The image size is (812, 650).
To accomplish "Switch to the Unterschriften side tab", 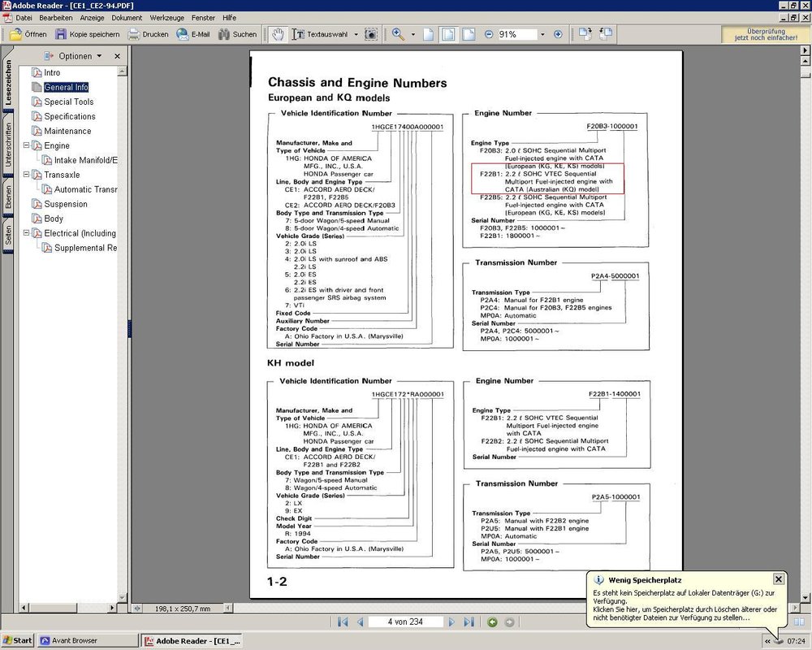I will coord(8,145).
